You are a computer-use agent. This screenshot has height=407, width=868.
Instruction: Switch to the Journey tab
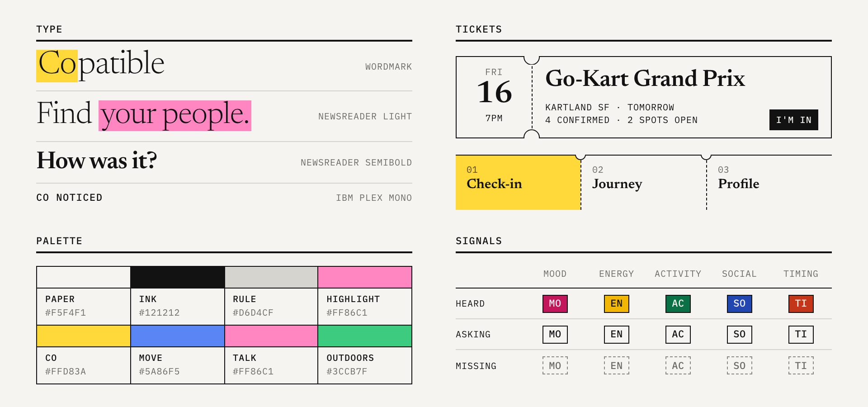(x=644, y=182)
